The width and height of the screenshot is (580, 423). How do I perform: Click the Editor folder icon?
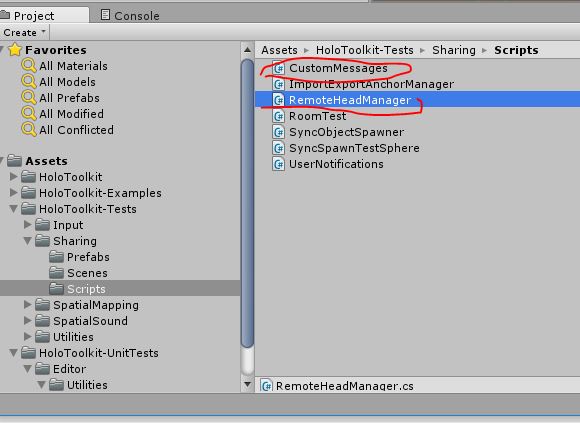pyautogui.click(x=43, y=369)
